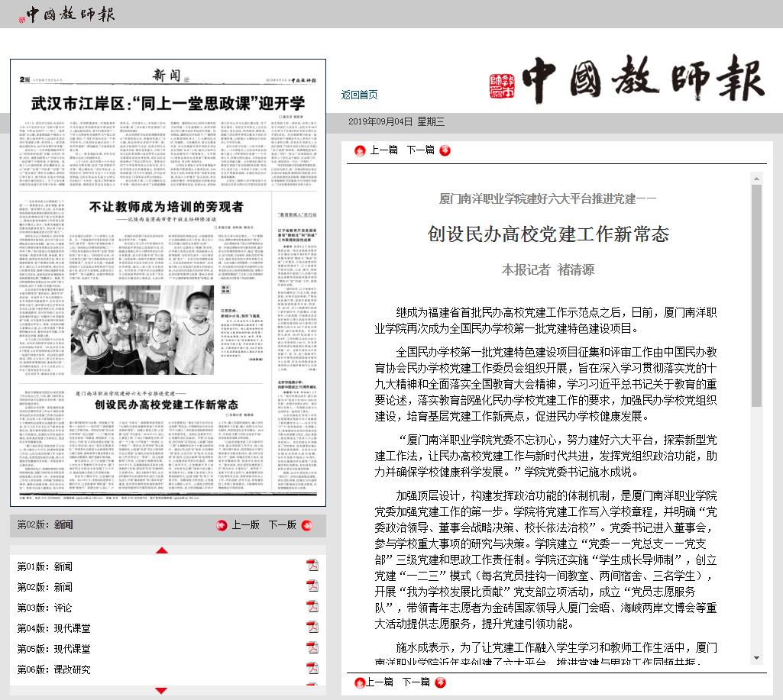Screen dimensions: 783x700
Task: Click 返回首页 link
Action: (x=359, y=95)
